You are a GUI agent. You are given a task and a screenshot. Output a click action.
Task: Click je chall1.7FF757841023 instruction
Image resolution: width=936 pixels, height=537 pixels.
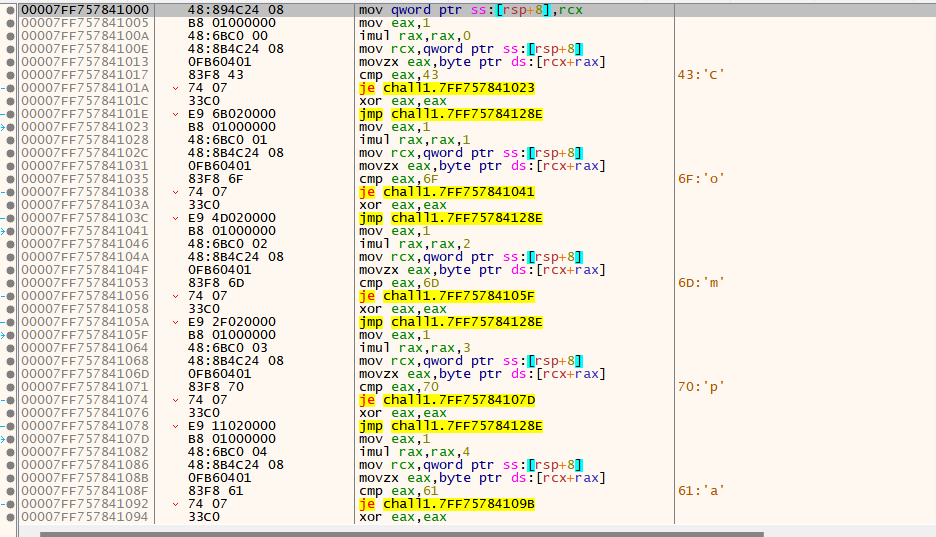coord(447,88)
